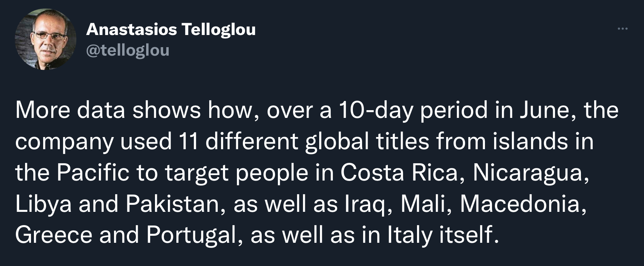Open the three-dot more options menu
This screenshot has width=644, height=266.
coord(622,29)
